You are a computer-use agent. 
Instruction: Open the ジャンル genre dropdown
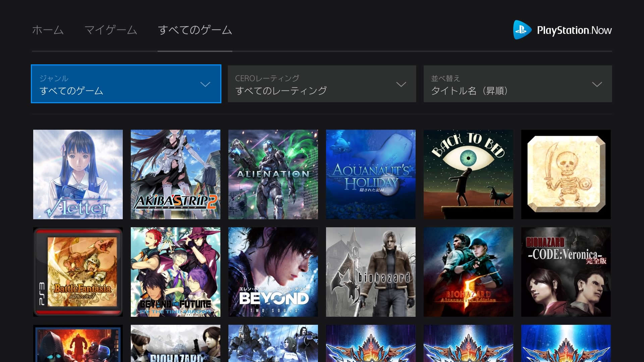126,84
